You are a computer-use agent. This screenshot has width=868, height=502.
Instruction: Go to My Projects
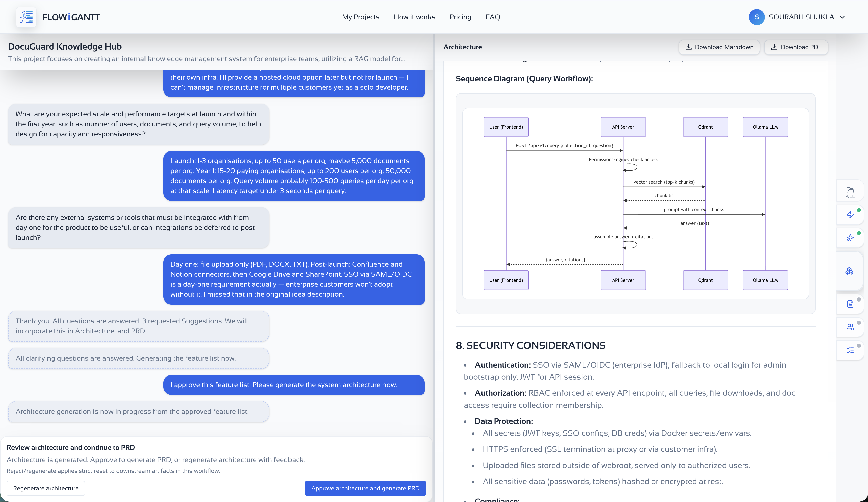tap(360, 17)
